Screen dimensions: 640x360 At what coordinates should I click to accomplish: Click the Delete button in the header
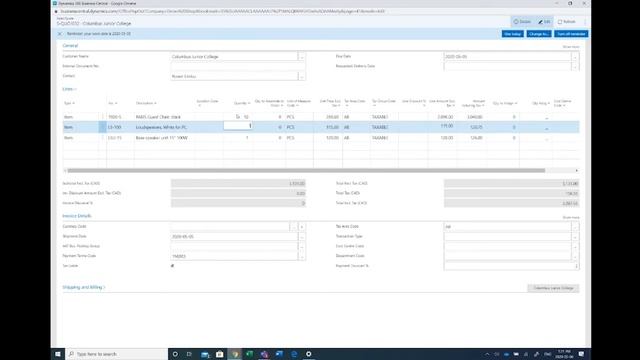point(522,22)
